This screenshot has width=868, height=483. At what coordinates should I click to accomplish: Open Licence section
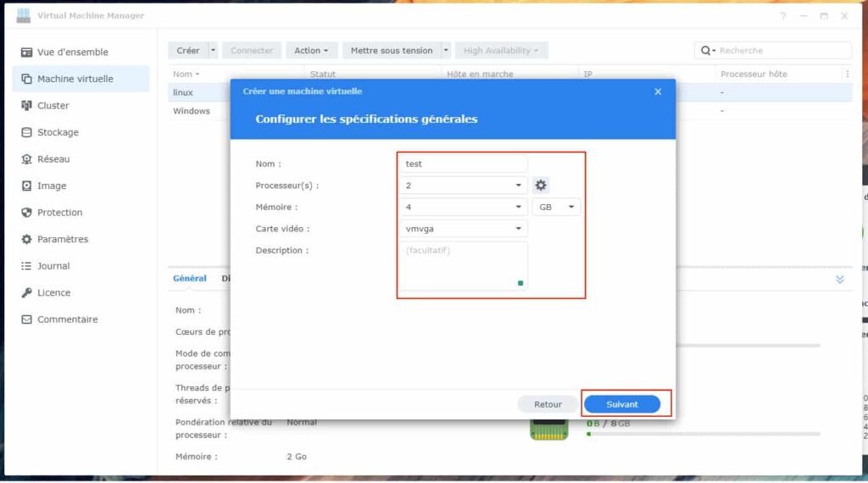(x=53, y=292)
